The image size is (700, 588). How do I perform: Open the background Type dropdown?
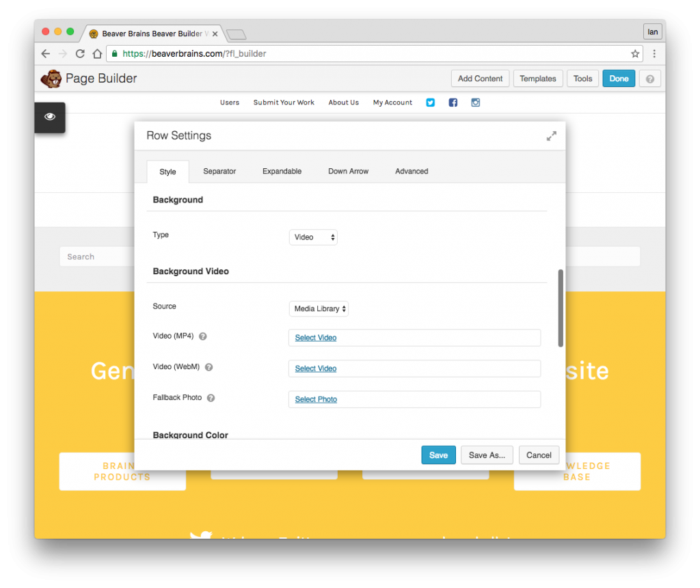pyautogui.click(x=313, y=237)
